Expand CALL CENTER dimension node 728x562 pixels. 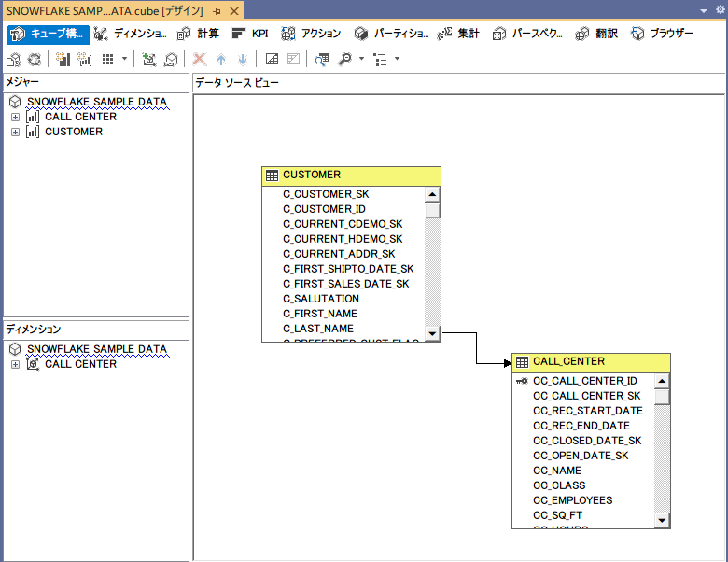click(x=15, y=365)
